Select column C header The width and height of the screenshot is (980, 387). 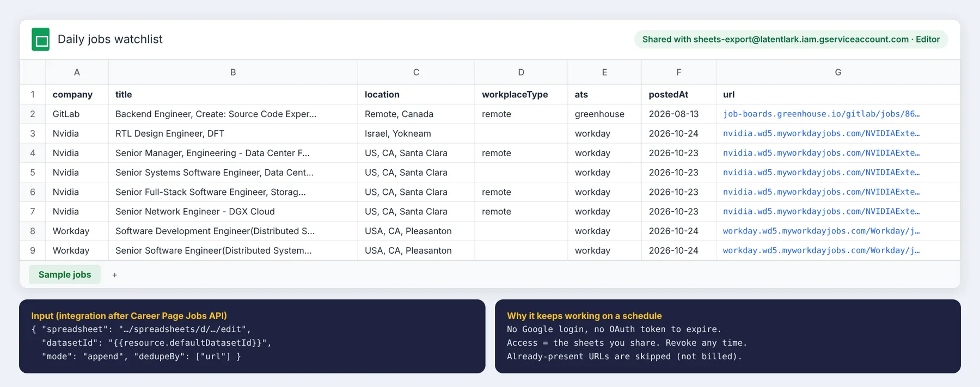click(416, 72)
